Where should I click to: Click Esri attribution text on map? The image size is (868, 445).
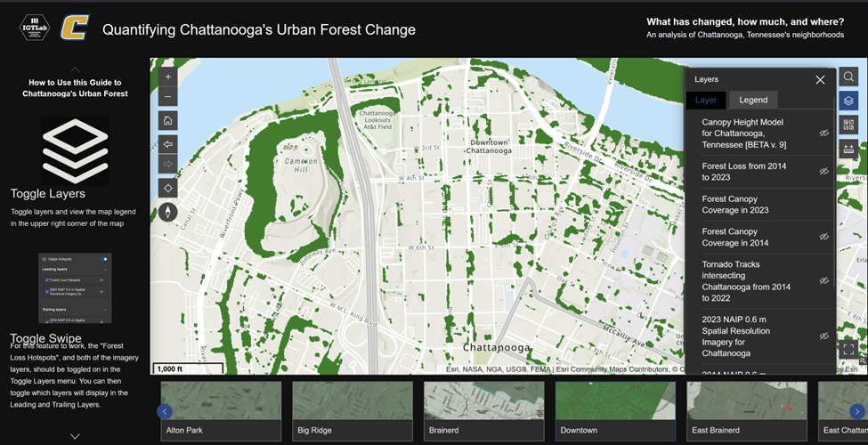(564, 369)
